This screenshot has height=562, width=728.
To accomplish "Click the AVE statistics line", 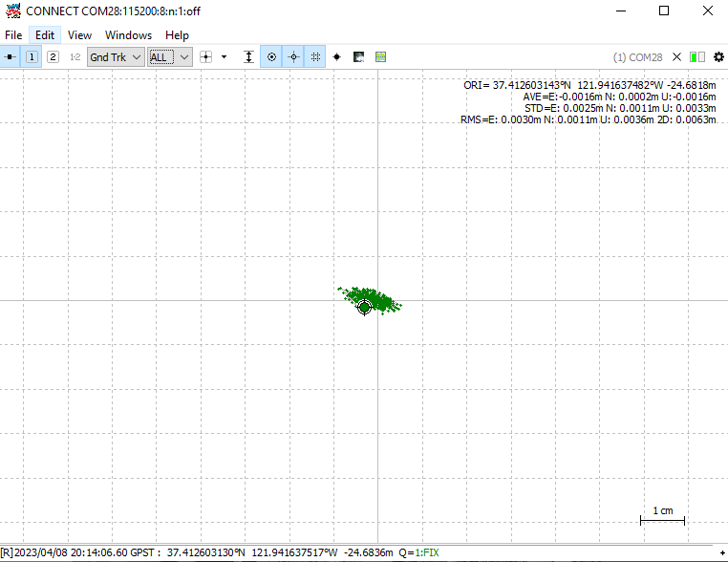I will click(x=619, y=97).
